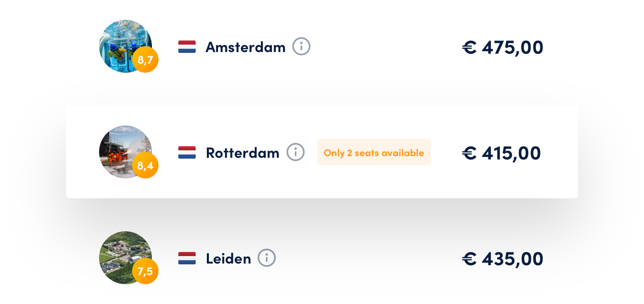Click the Only 2 seats available label

tap(374, 152)
